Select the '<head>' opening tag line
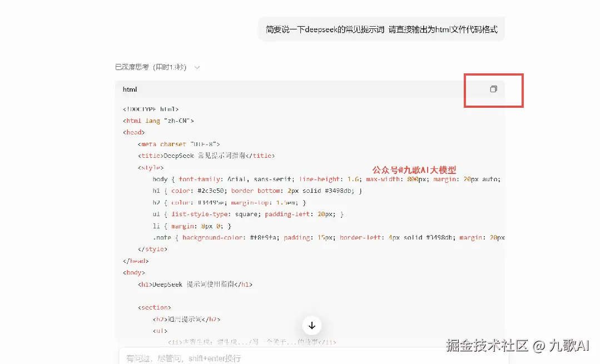Screen dimensions: 600x364 coord(134,132)
